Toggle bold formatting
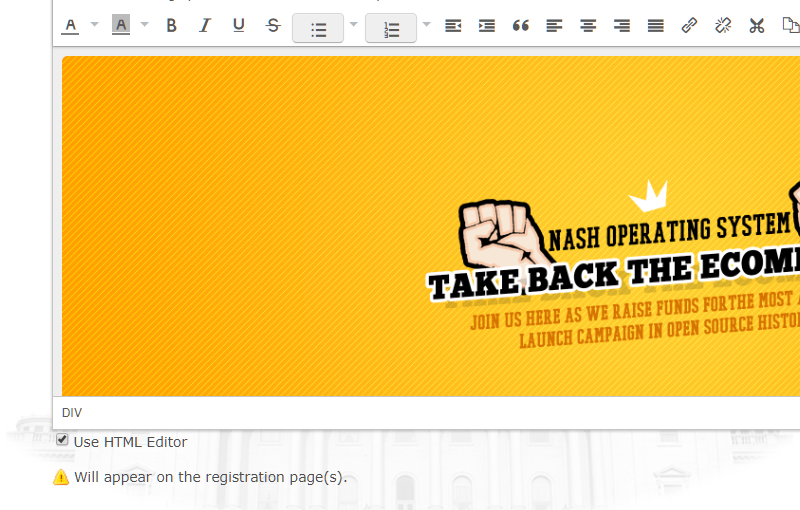 [x=171, y=26]
